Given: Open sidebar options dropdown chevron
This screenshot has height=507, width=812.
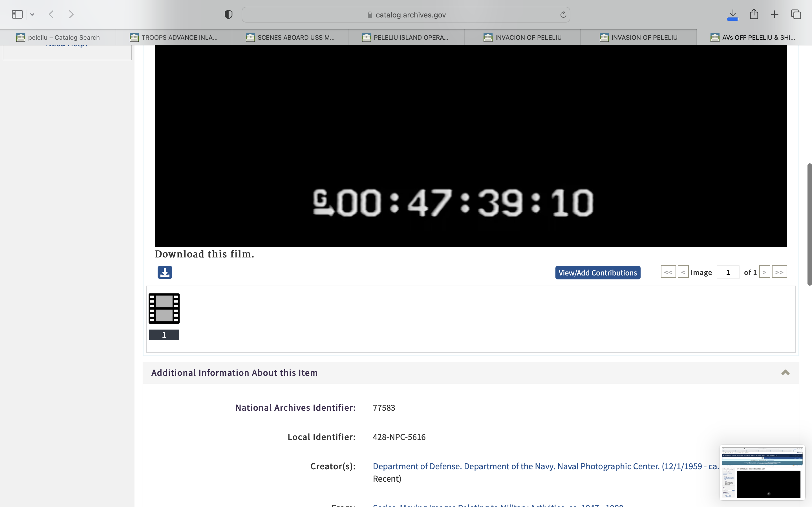Looking at the screenshot, I should (x=32, y=14).
